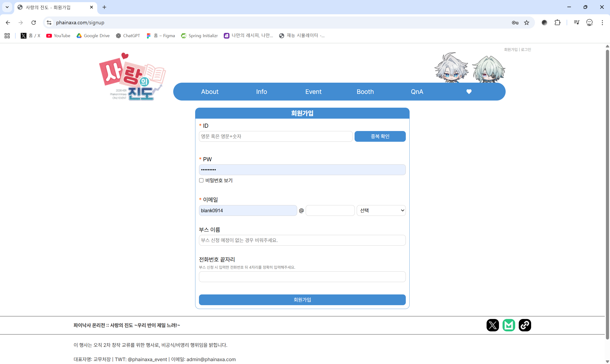The height and width of the screenshot is (364, 610).
Task: Click the heart icon in navigation bar
Action: 469,91
